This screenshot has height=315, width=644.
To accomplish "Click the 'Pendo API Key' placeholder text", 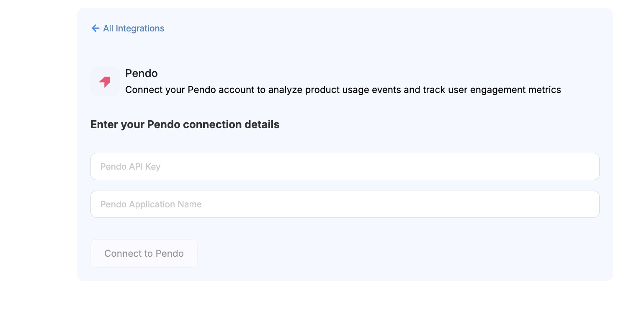I will tap(130, 167).
